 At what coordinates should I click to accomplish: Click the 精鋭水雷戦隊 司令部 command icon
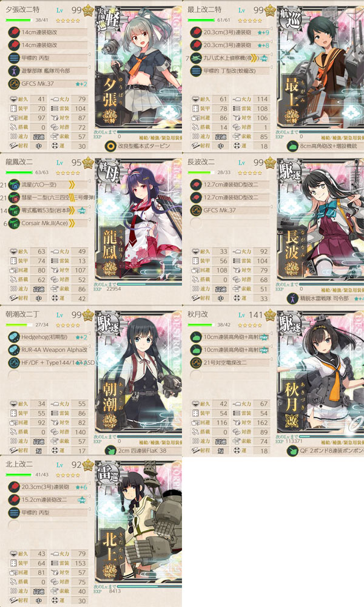click(x=293, y=299)
